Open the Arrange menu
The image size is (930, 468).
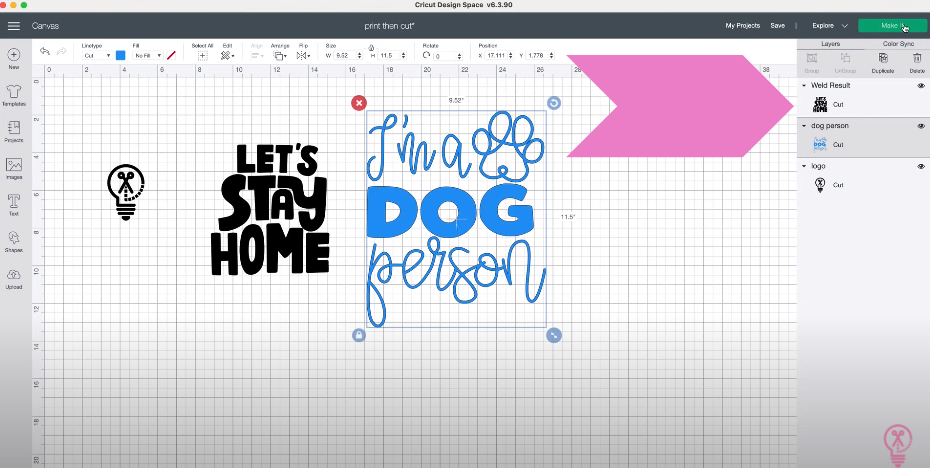[279, 55]
